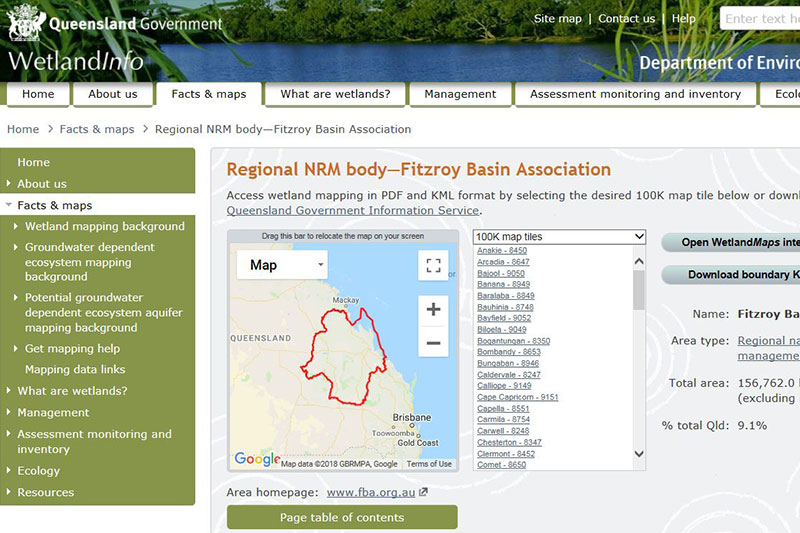Viewport: 800px width, 533px height.
Task: Expand the Management sidebar section
Action: 53,412
